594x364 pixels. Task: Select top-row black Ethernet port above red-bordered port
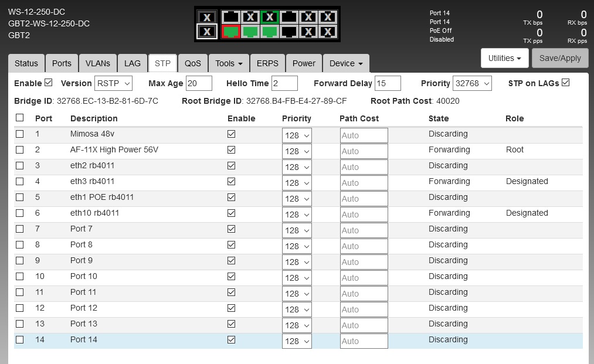[x=231, y=17]
